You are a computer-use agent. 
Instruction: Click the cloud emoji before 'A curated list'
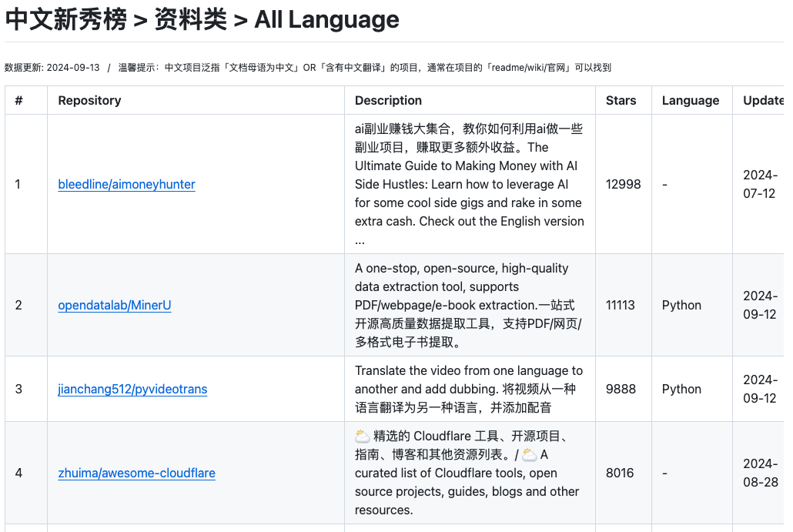pyautogui.click(x=529, y=455)
